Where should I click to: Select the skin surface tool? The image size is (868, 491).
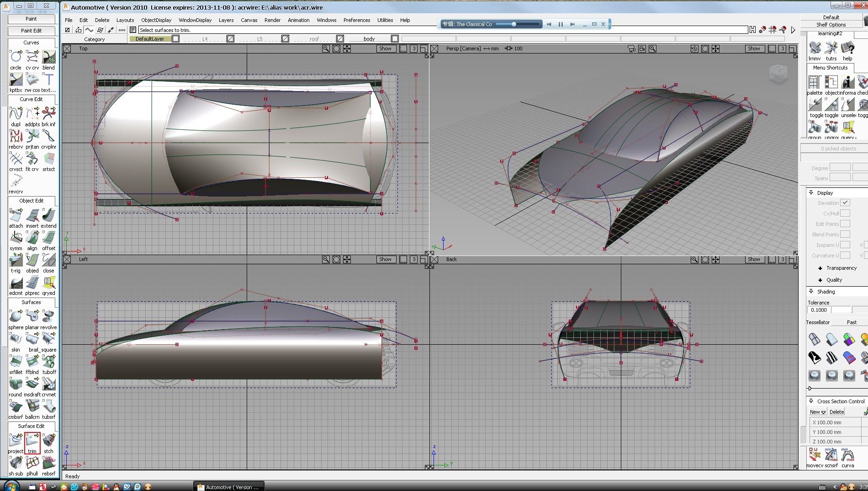tap(16, 338)
